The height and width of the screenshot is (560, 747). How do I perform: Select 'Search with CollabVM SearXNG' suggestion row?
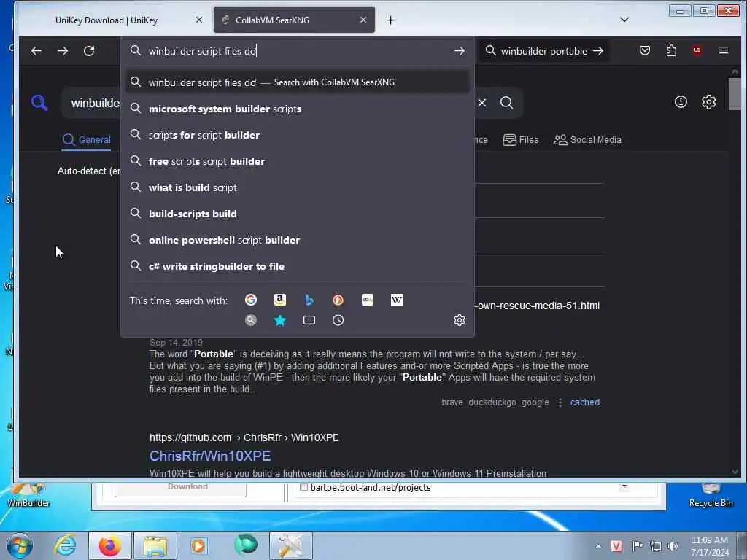tap(298, 82)
